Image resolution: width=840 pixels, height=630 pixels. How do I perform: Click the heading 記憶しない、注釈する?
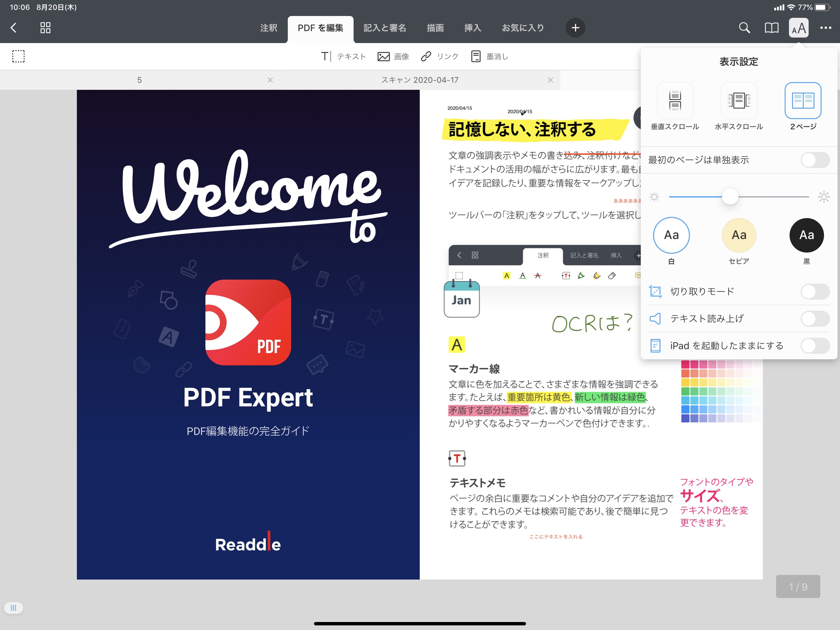point(522,129)
